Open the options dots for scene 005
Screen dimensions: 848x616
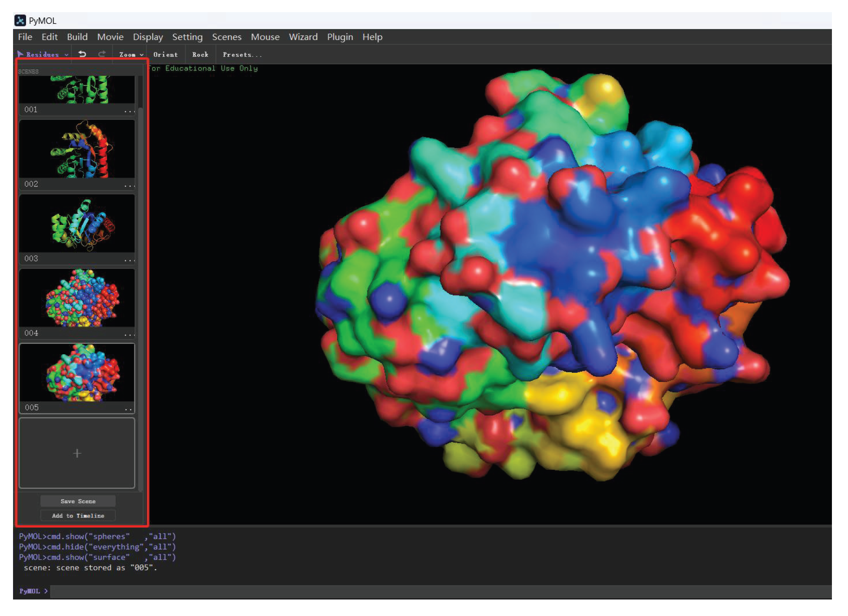point(128,409)
